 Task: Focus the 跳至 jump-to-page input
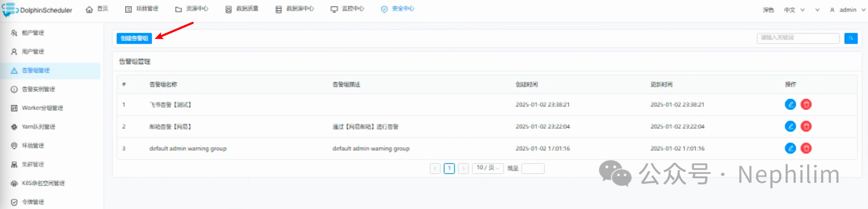(x=533, y=168)
